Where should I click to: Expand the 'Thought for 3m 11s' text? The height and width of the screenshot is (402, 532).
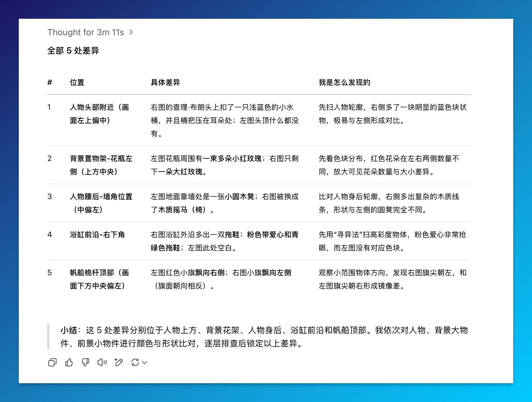click(x=86, y=32)
